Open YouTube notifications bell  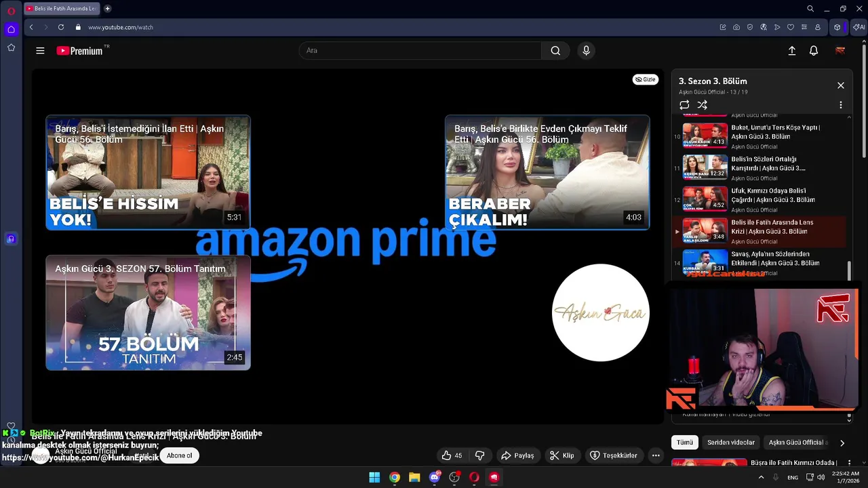coord(814,50)
